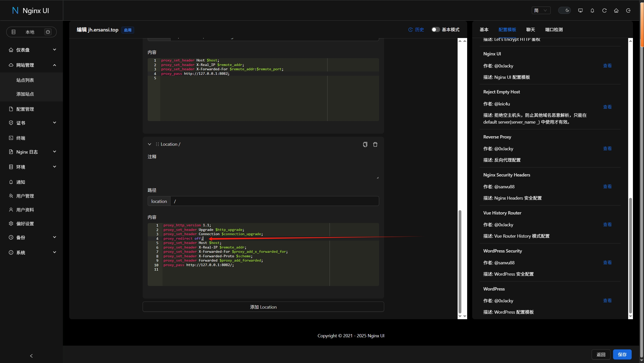
Task: Click the home icon in header
Action: 616,10
